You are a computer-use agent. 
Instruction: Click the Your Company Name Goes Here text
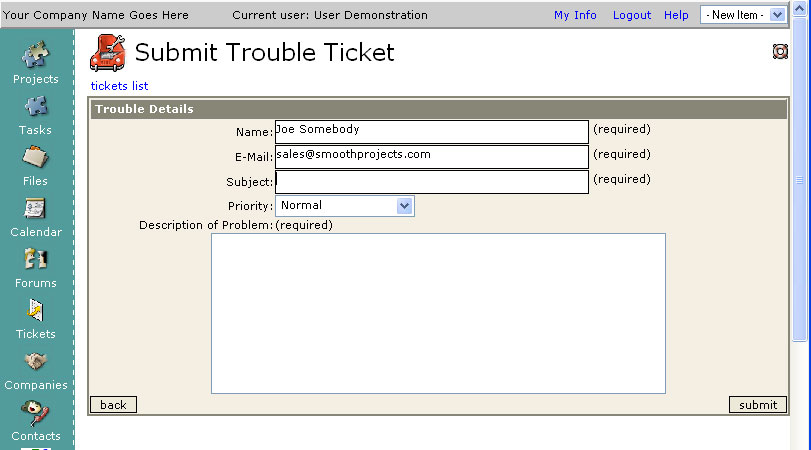(96, 15)
